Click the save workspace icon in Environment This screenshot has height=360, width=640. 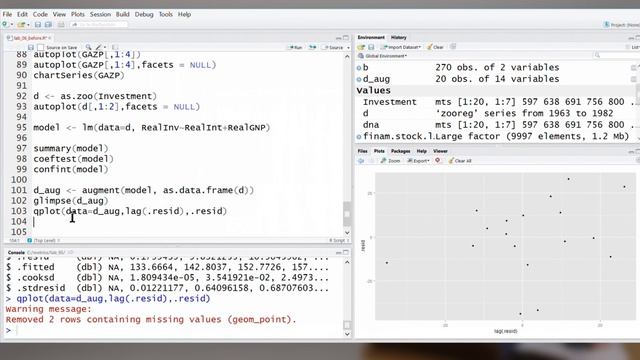(371, 47)
